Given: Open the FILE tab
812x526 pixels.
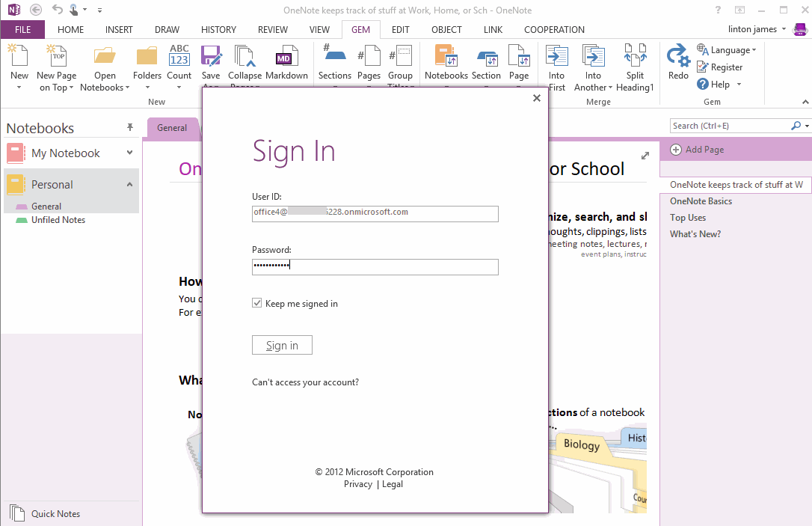Looking at the screenshot, I should coord(22,29).
